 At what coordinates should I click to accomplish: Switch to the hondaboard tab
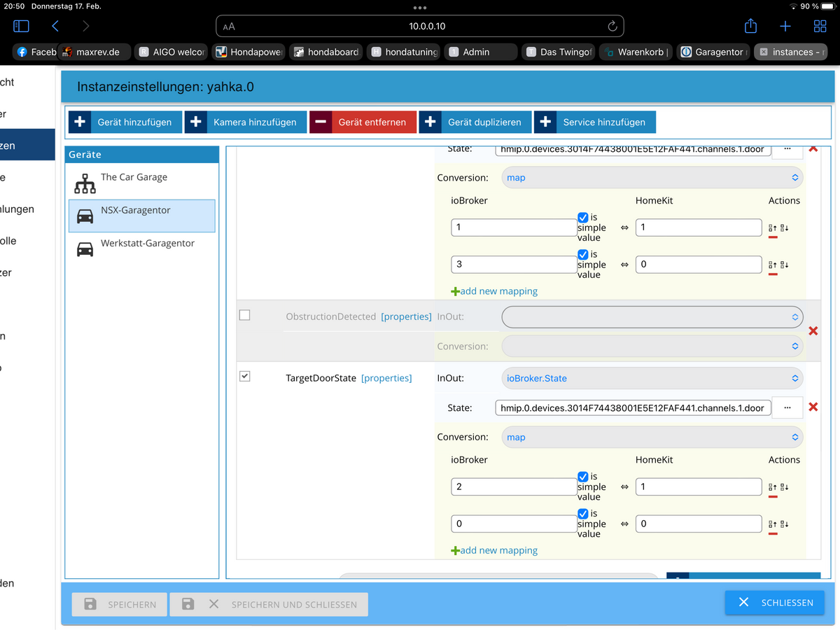pos(327,52)
